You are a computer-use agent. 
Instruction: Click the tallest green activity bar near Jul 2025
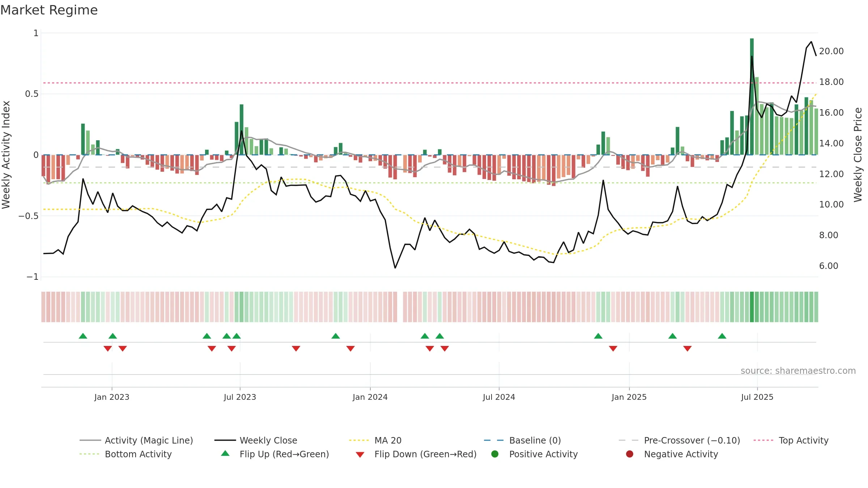click(752, 97)
